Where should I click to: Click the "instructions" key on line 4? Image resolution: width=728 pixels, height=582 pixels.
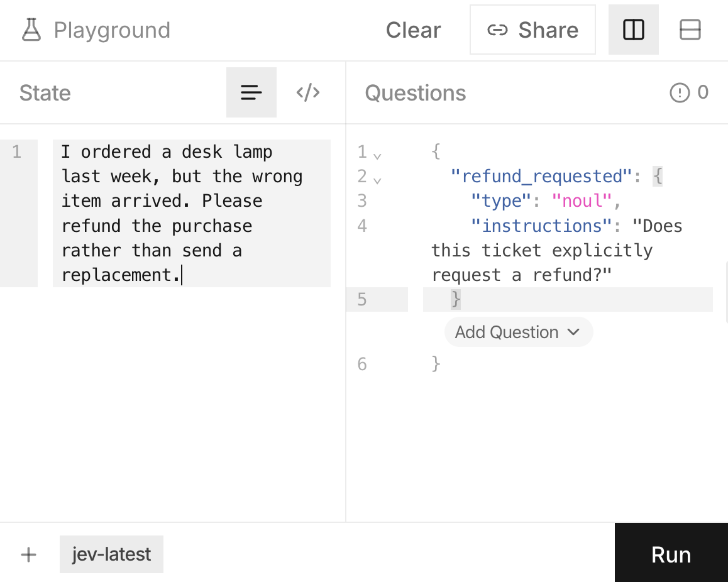pyautogui.click(x=541, y=226)
